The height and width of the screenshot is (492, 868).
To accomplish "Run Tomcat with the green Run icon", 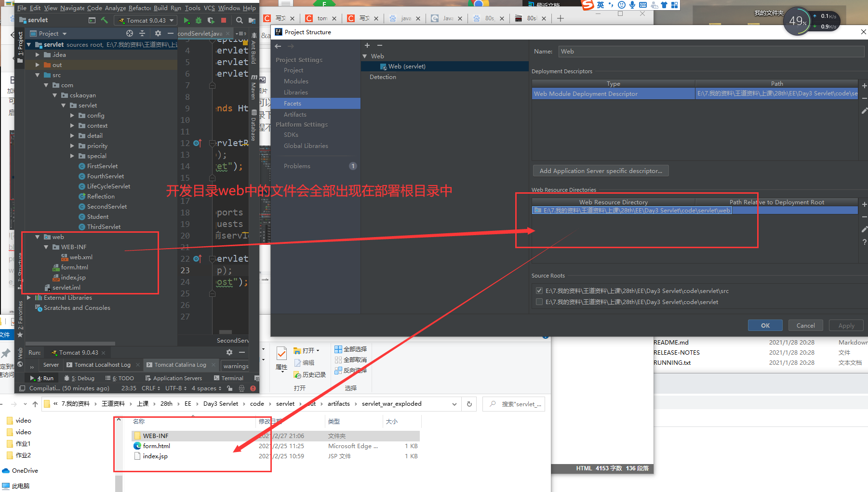I will pos(187,20).
